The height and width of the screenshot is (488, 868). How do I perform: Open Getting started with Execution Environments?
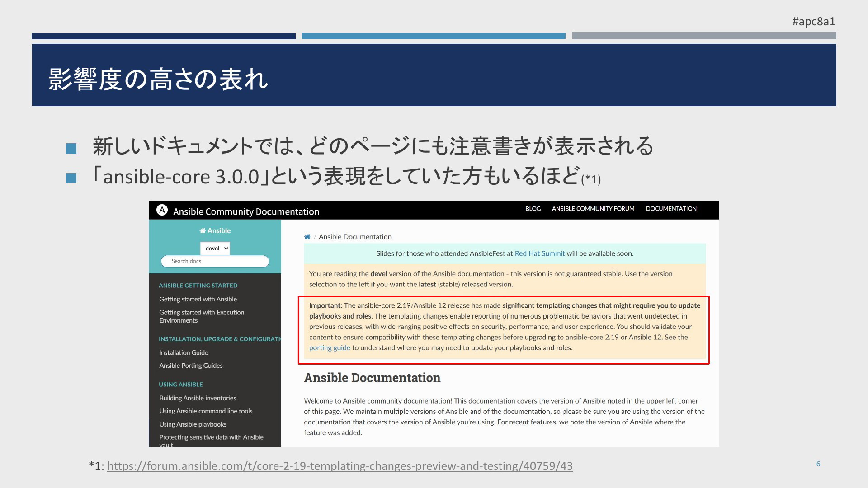click(x=202, y=316)
